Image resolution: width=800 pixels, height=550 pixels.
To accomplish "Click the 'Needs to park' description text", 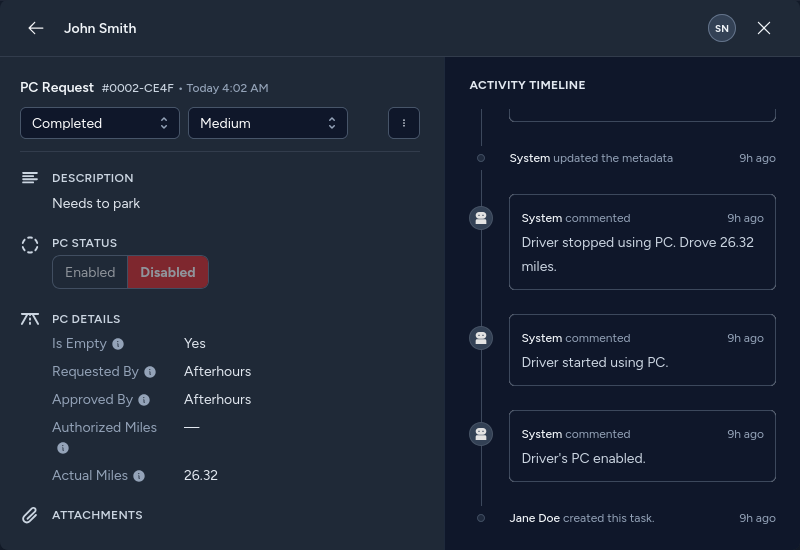I will (x=96, y=203).
